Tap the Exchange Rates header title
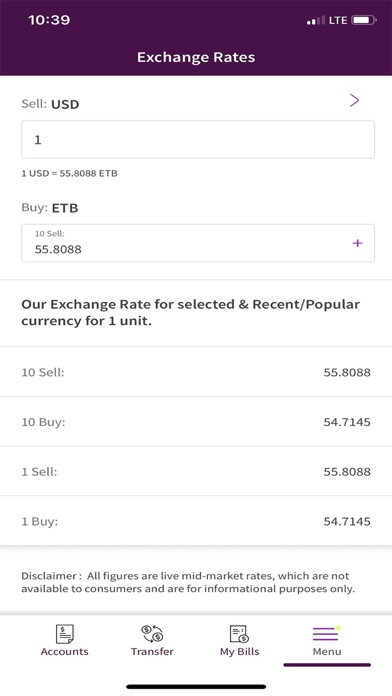This screenshot has width=392, height=696. click(x=196, y=57)
